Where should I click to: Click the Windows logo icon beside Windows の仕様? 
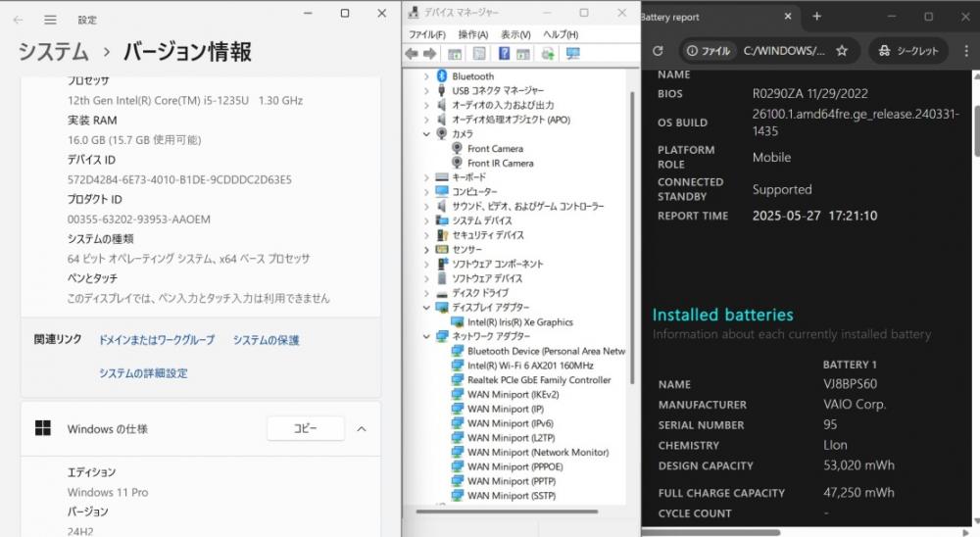42,428
